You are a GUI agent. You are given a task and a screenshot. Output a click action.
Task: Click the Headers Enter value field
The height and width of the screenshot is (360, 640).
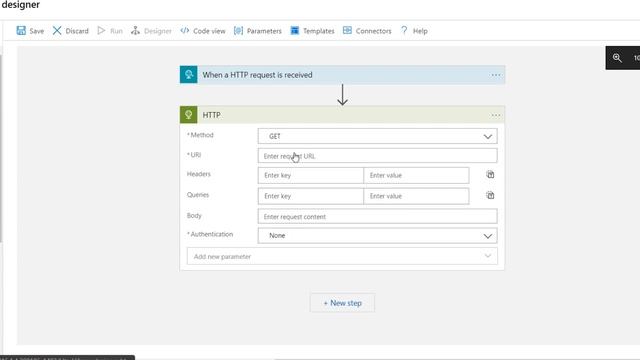[416, 176]
